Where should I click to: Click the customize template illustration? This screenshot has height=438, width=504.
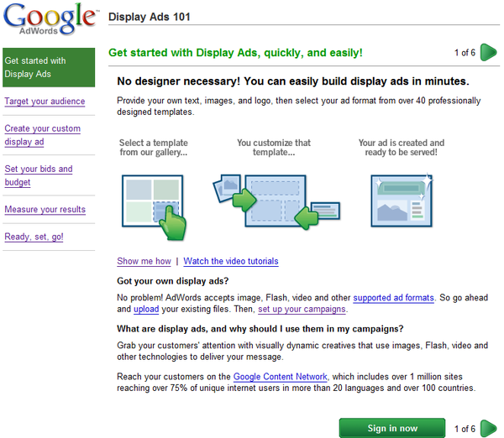(x=276, y=201)
